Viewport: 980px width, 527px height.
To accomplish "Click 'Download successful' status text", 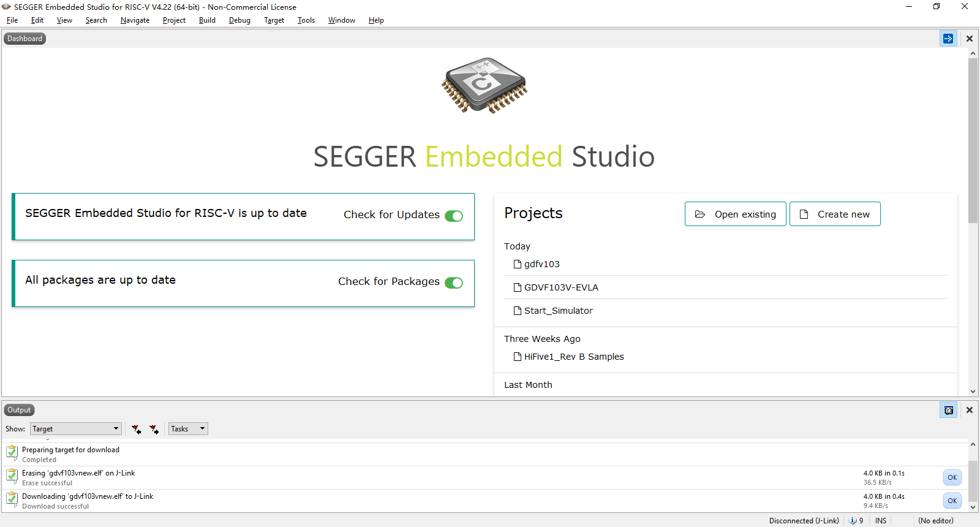I will [x=55, y=506].
